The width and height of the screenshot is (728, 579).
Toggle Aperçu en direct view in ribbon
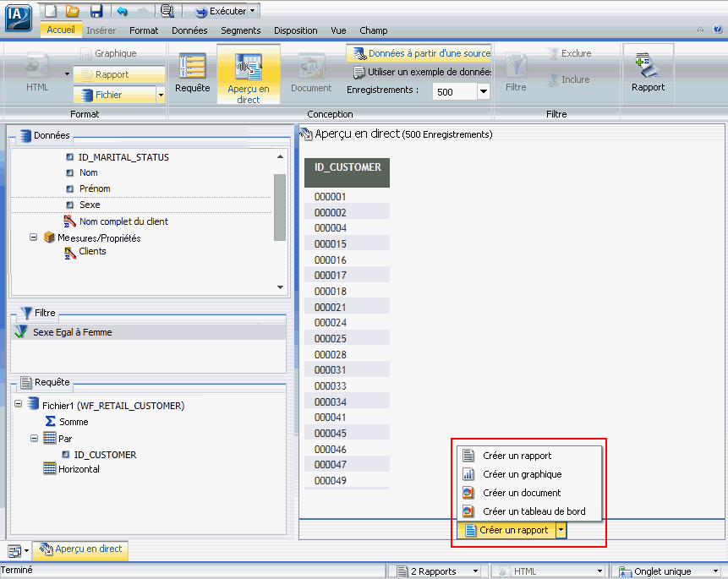249,76
